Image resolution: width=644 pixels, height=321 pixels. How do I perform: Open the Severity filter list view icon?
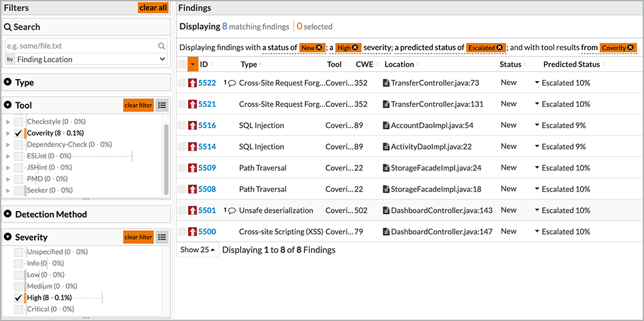pos(162,237)
